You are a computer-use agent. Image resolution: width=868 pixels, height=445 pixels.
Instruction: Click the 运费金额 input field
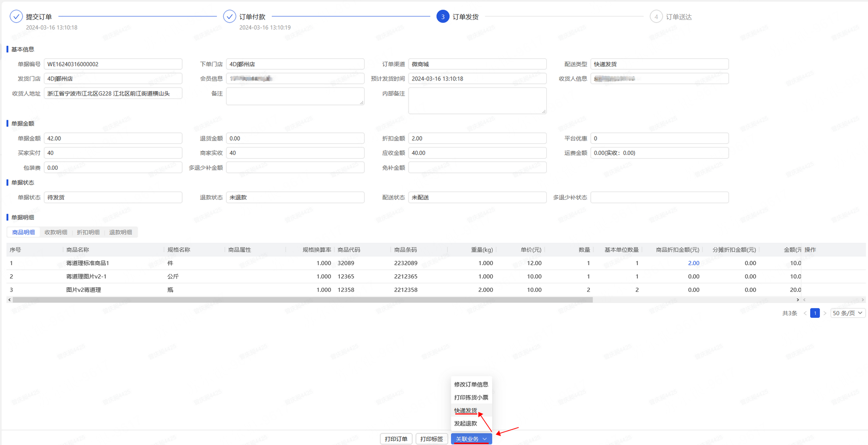[660, 153]
